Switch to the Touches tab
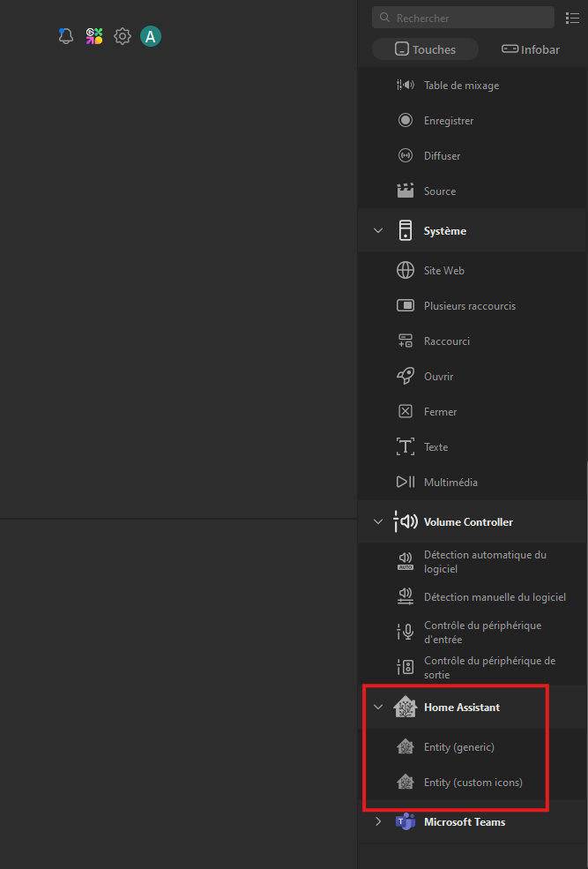 [425, 49]
